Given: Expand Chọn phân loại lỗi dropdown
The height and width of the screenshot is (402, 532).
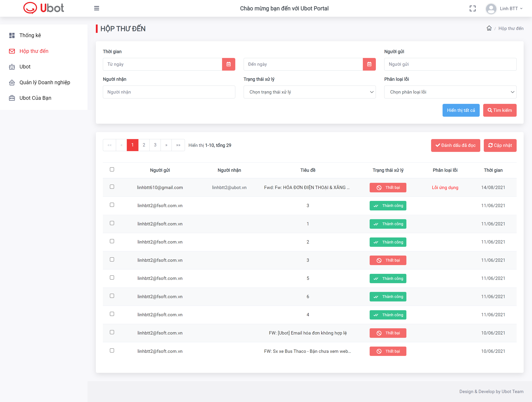Looking at the screenshot, I should (x=450, y=92).
